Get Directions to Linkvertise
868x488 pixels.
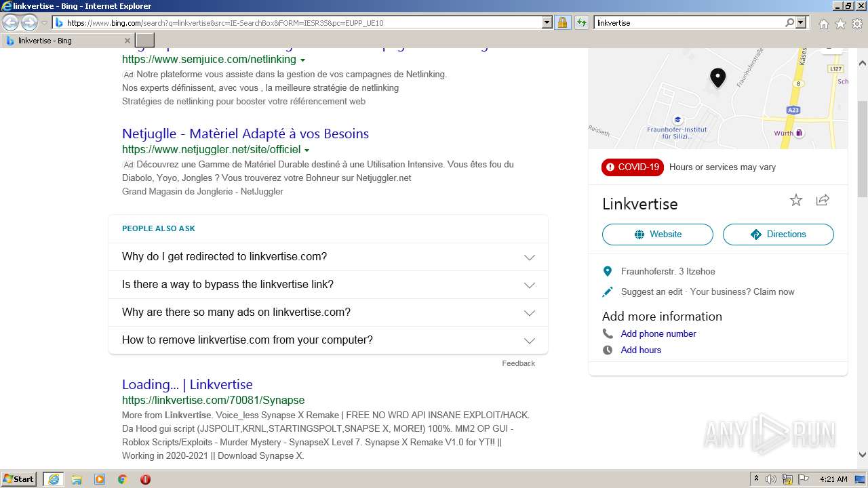(x=778, y=235)
